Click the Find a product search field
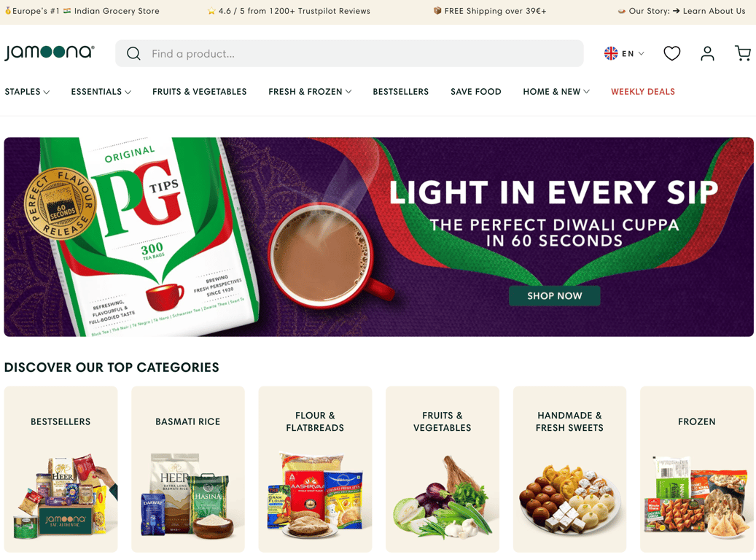The width and height of the screenshot is (756, 560). (349, 53)
